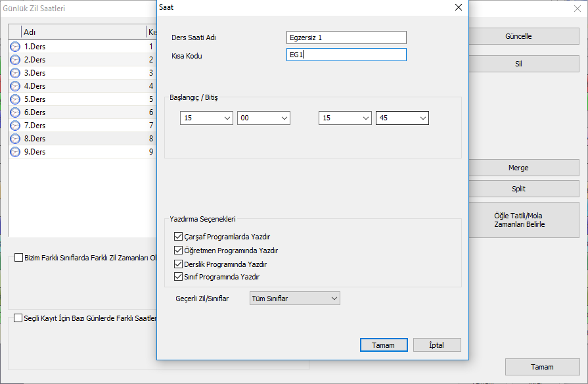The image size is (588, 384).
Task: Click the Tamam button in Saat dialog
Action: point(383,345)
